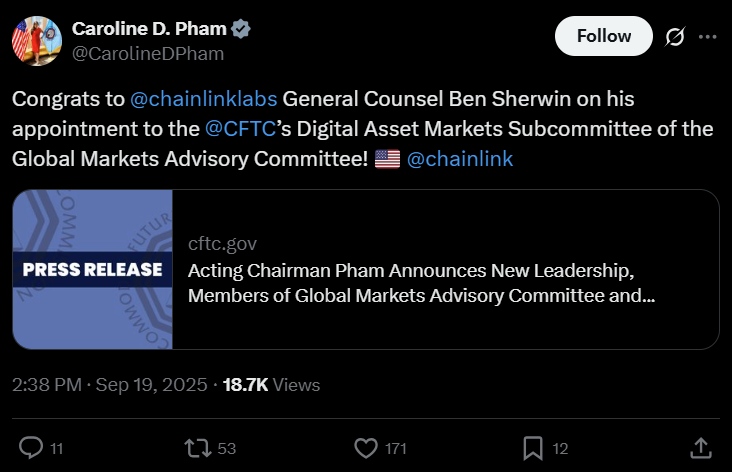The height and width of the screenshot is (472, 732).
Task: Click the reply comment icon
Action: (x=31, y=447)
